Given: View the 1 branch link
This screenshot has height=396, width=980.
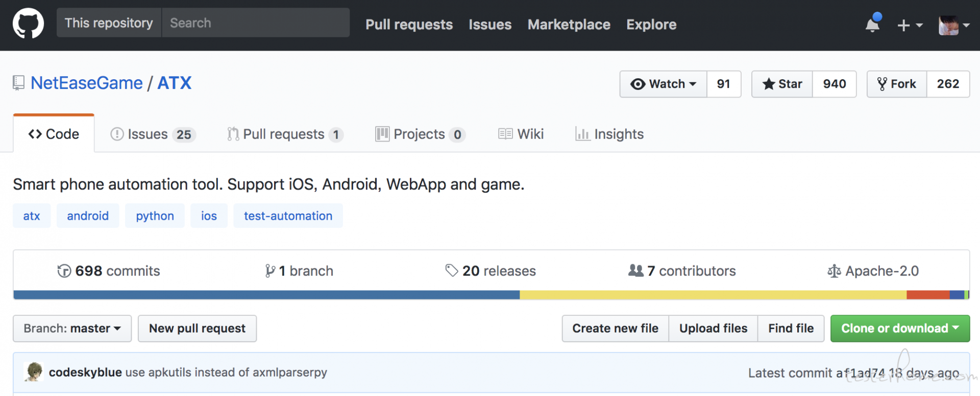Looking at the screenshot, I should tap(299, 271).
